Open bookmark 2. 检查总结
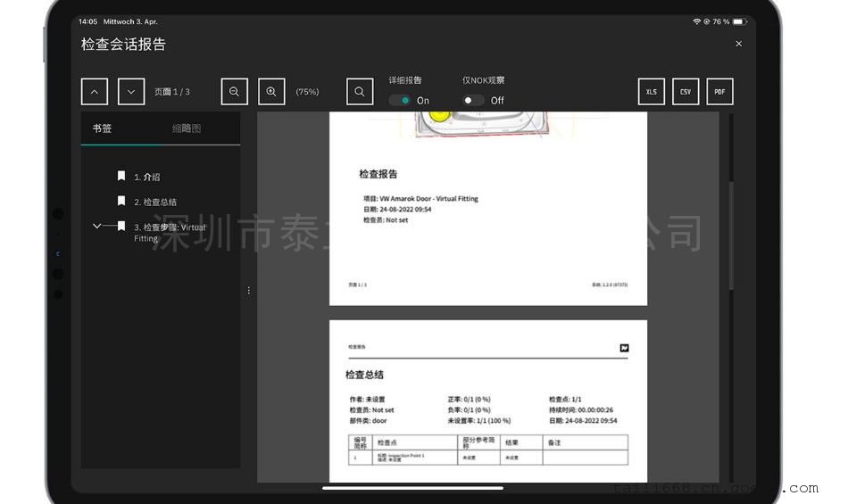Image resolution: width=848 pixels, height=504 pixels. [x=154, y=202]
